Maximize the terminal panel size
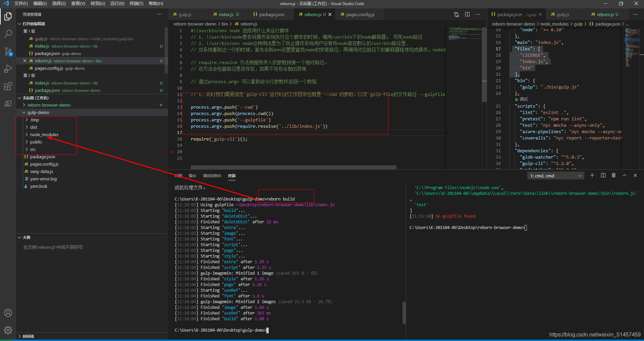The width and height of the screenshot is (644, 341). click(x=625, y=175)
